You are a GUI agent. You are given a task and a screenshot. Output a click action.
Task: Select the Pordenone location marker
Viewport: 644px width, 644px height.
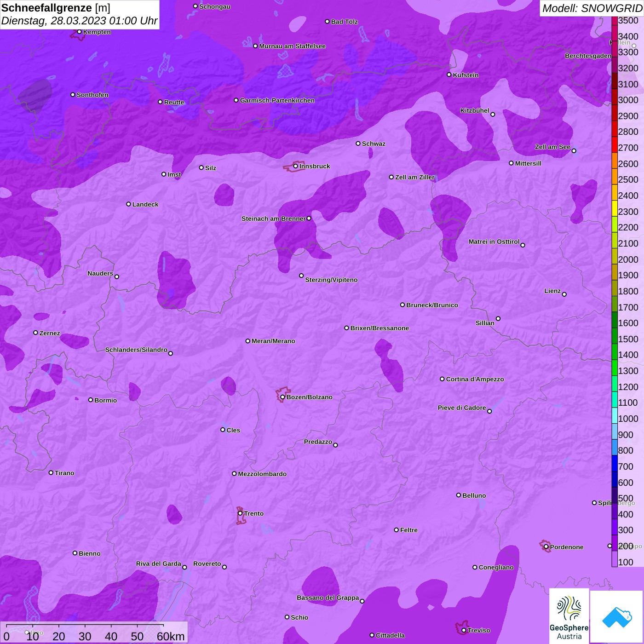[x=546, y=547]
